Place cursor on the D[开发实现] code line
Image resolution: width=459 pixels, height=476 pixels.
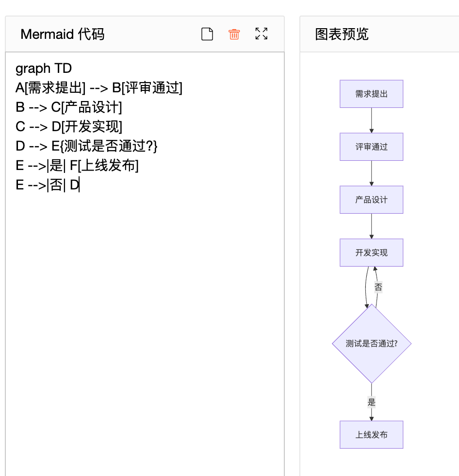69,127
